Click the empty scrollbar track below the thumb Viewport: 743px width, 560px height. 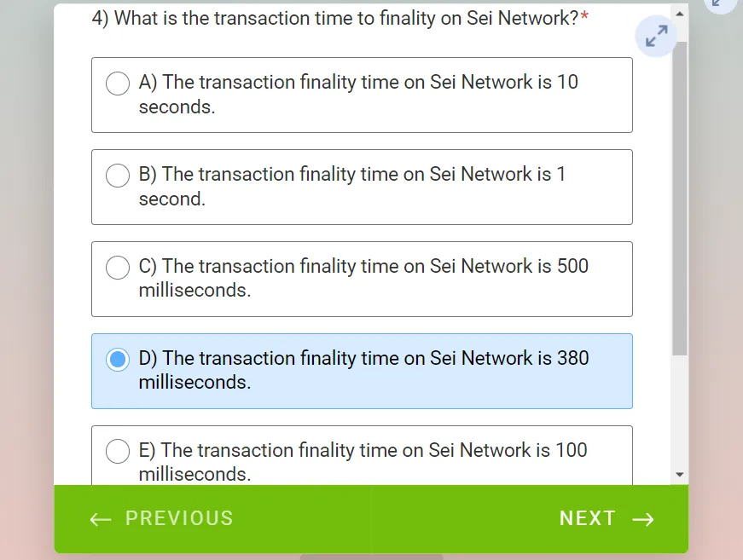click(x=680, y=411)
